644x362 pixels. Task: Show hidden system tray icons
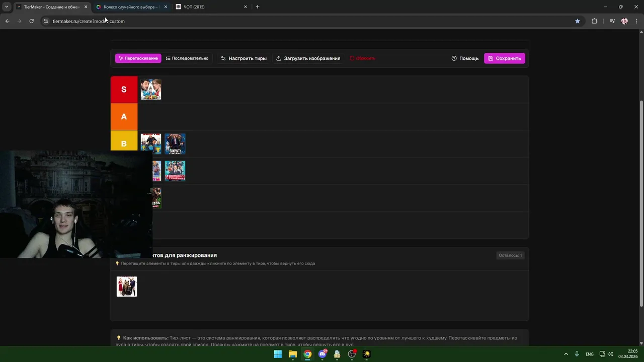(x=566, y=354)
